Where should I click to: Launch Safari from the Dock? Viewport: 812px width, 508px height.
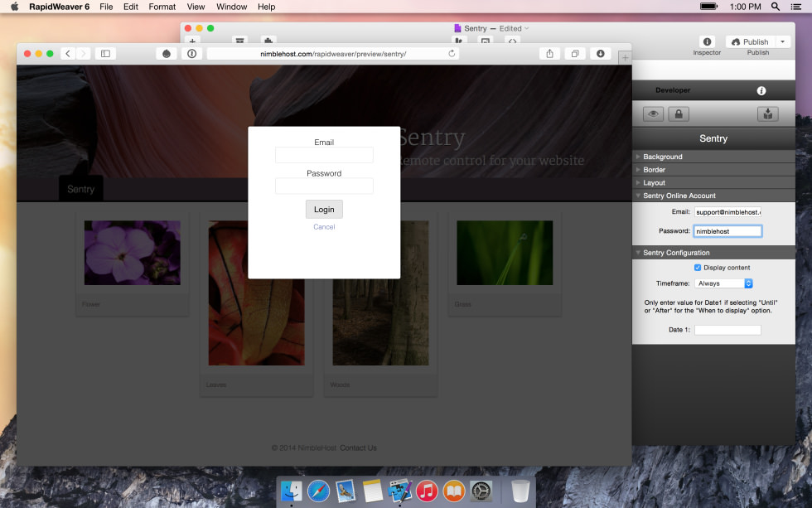click(318, 491)
